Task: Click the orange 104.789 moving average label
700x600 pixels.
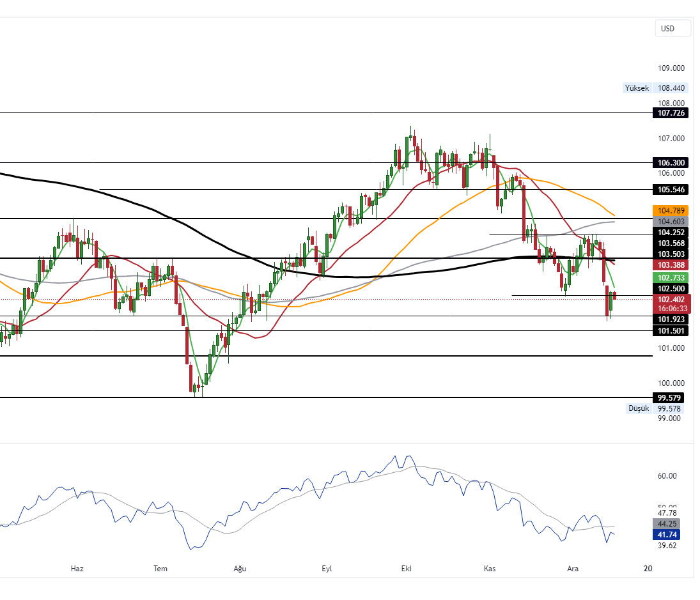Action: point(669,210)
